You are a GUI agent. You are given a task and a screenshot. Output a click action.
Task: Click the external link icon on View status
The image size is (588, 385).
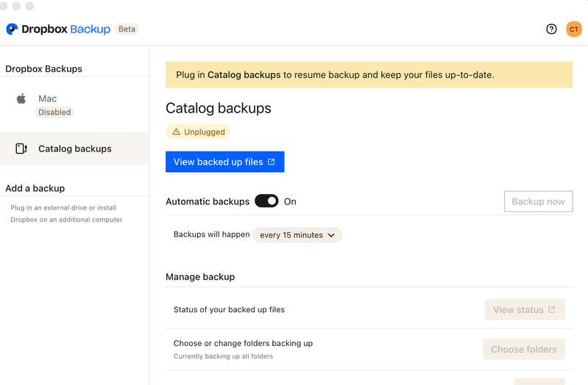point(552,310)
